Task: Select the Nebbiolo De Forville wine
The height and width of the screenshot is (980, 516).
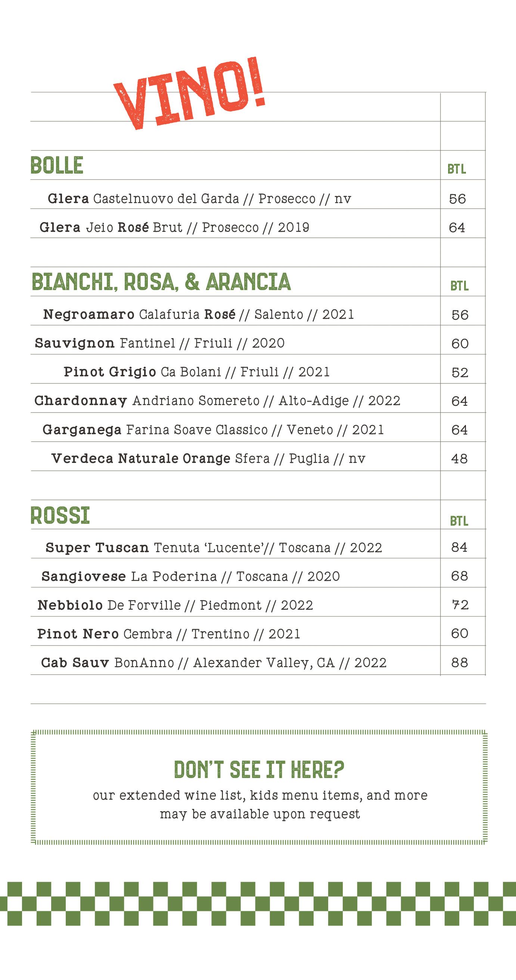Action: tap(175, 605)
